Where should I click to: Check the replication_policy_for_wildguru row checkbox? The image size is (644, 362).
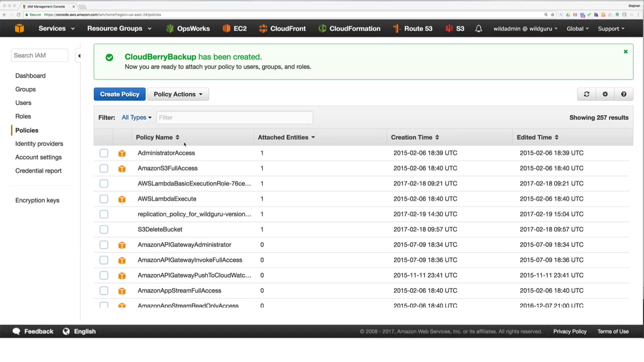104,214
